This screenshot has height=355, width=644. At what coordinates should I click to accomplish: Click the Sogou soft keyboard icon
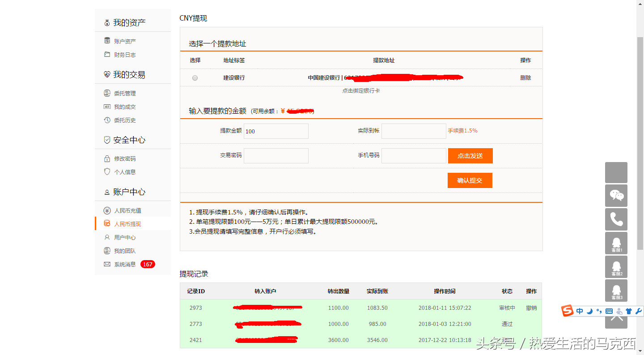[609, 311]
